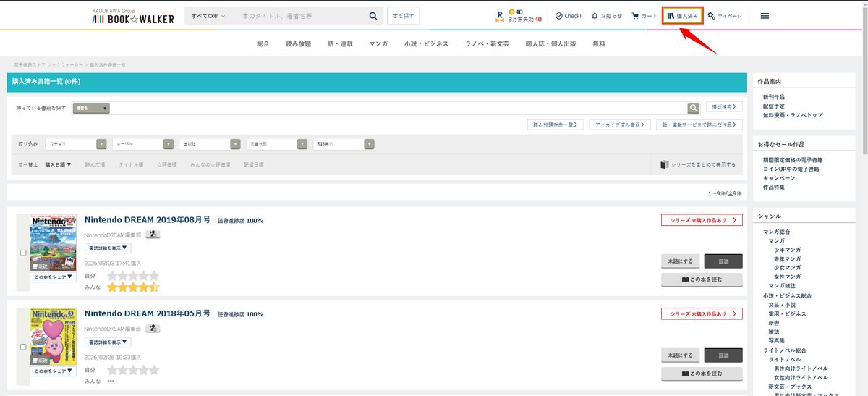Click the coin 40 balance
The height and width of the screenshot is (396, 868).
point(516,12)
